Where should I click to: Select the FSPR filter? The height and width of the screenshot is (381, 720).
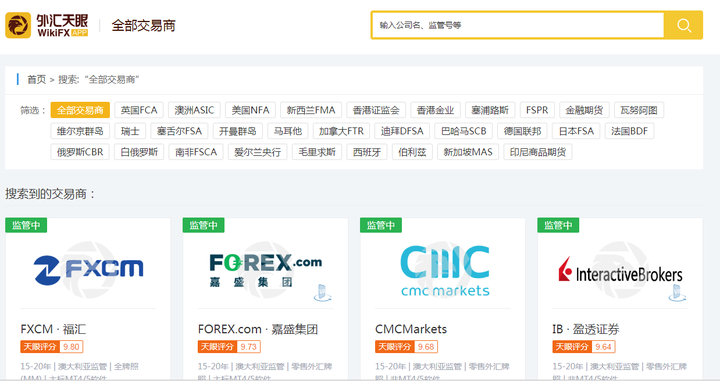537,110
